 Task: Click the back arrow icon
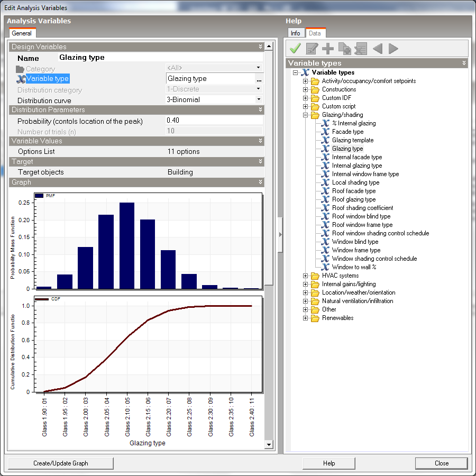tap(377, 49)
